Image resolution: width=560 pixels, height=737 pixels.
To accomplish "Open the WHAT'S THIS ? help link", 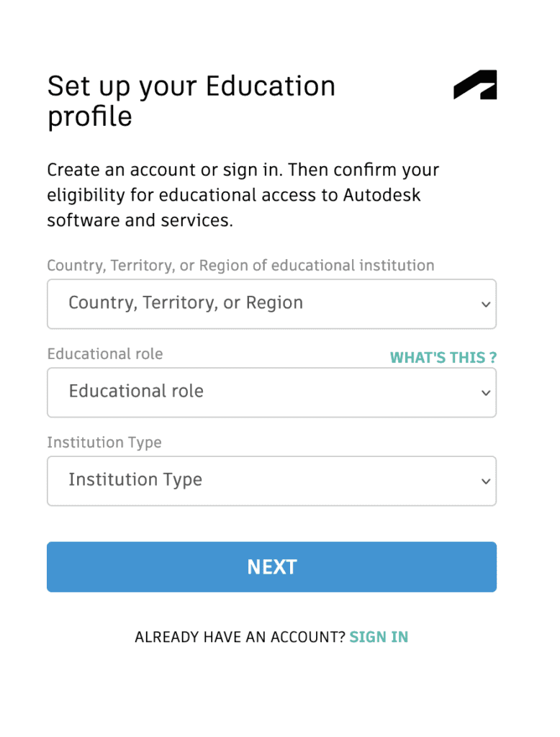I will 443,358.
